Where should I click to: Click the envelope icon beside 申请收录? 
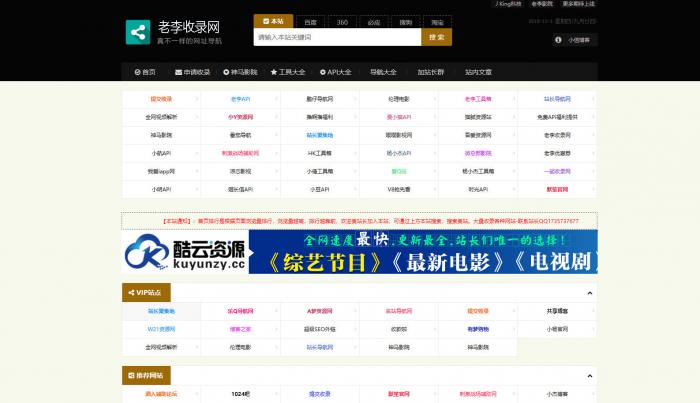click(x=177, y=72)
